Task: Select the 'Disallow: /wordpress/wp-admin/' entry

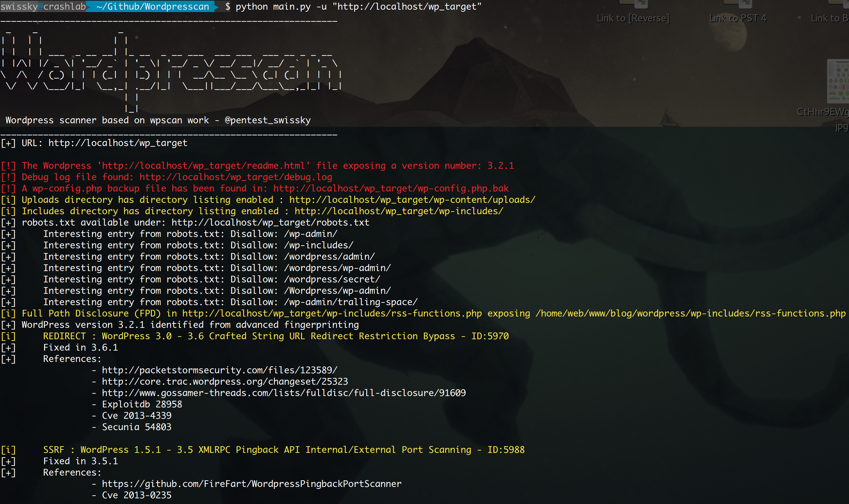Action: click(x=311, y=268)
